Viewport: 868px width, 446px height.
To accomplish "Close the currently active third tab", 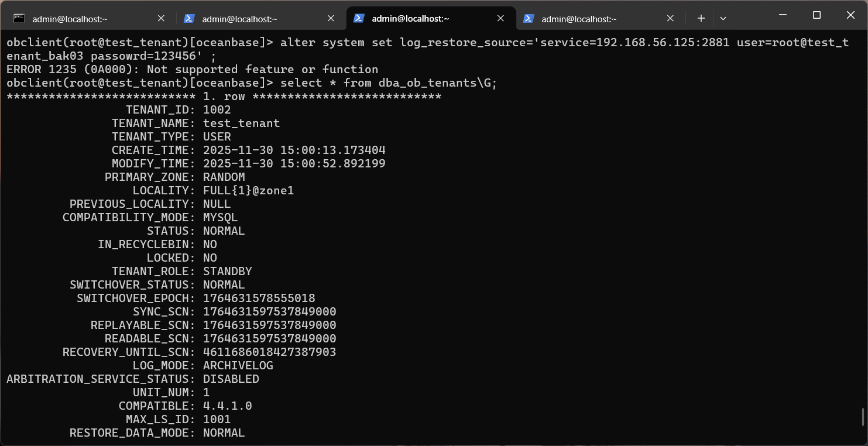I will 501,18.
